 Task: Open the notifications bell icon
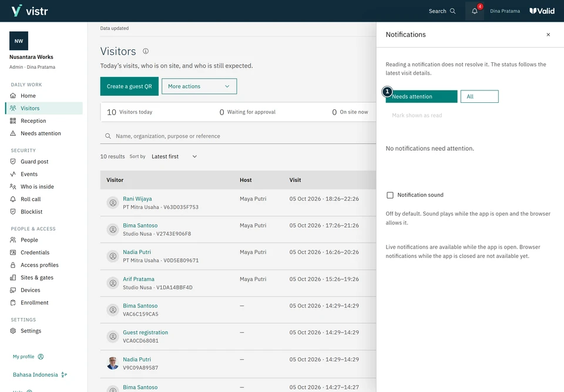[475, 11]
